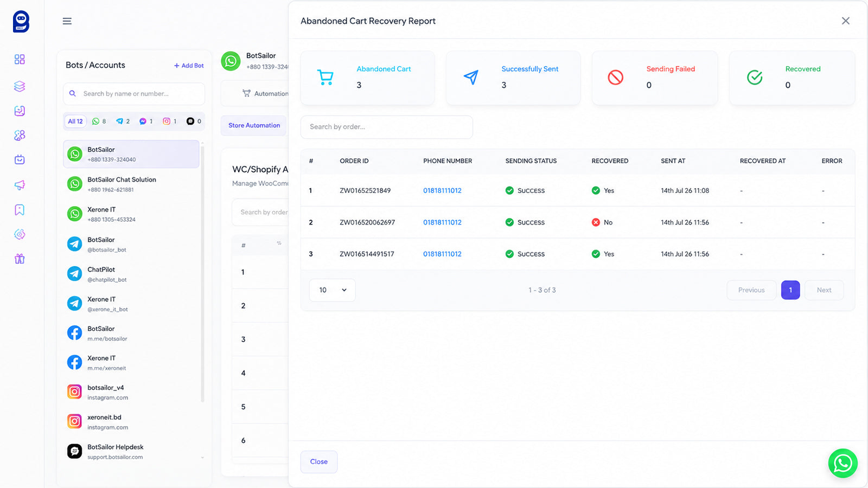Click the Successfully Sent paper plane icon

(x=471, y=78)
